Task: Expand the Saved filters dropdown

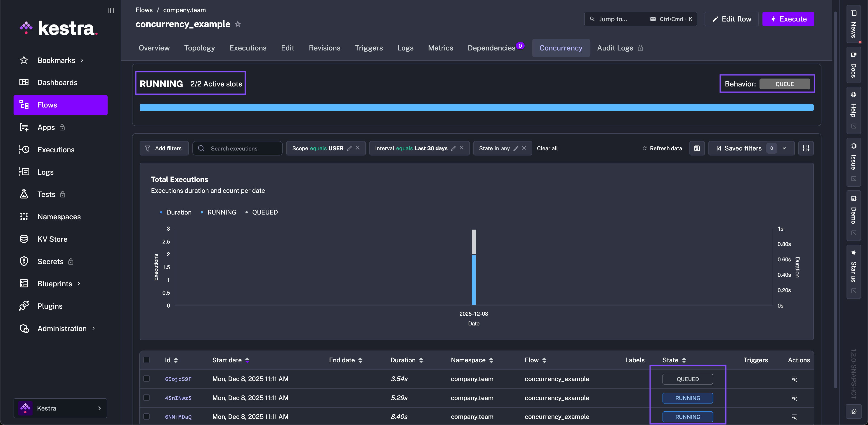Action: 784,148
